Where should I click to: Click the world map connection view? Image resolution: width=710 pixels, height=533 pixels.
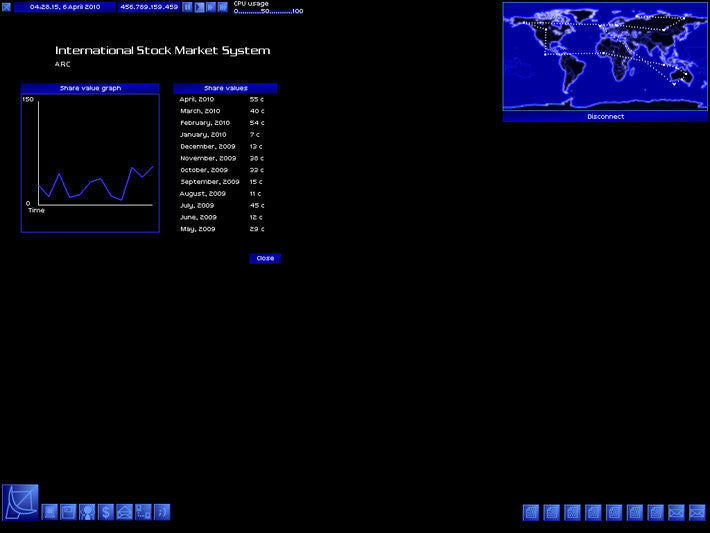coord(605,55)
